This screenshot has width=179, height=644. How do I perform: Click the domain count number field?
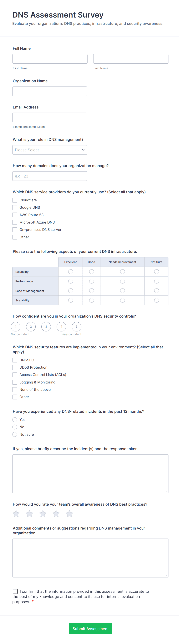pyautogui.click(x=50, y=176)
